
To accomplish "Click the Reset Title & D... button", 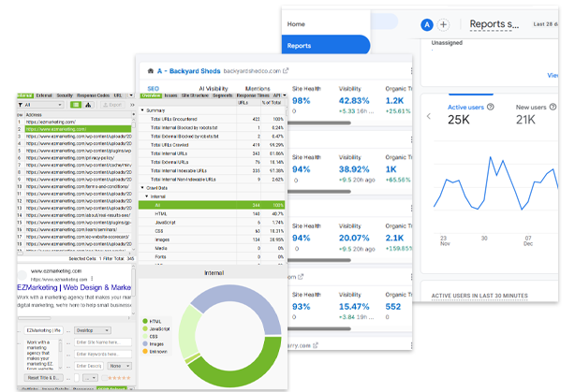I will 44,378.
